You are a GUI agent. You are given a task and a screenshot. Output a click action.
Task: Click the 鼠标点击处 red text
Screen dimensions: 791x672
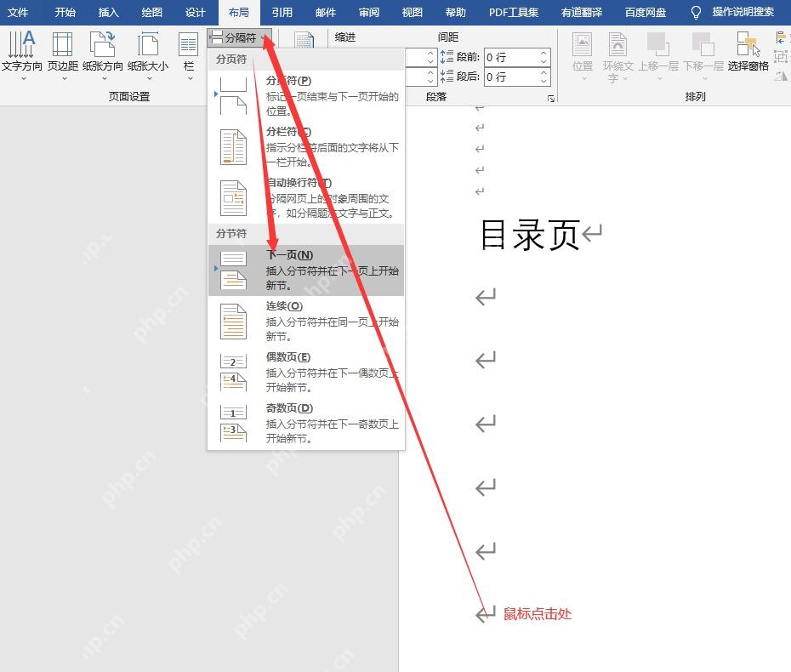pyautogui.click(x=538, y=614)
